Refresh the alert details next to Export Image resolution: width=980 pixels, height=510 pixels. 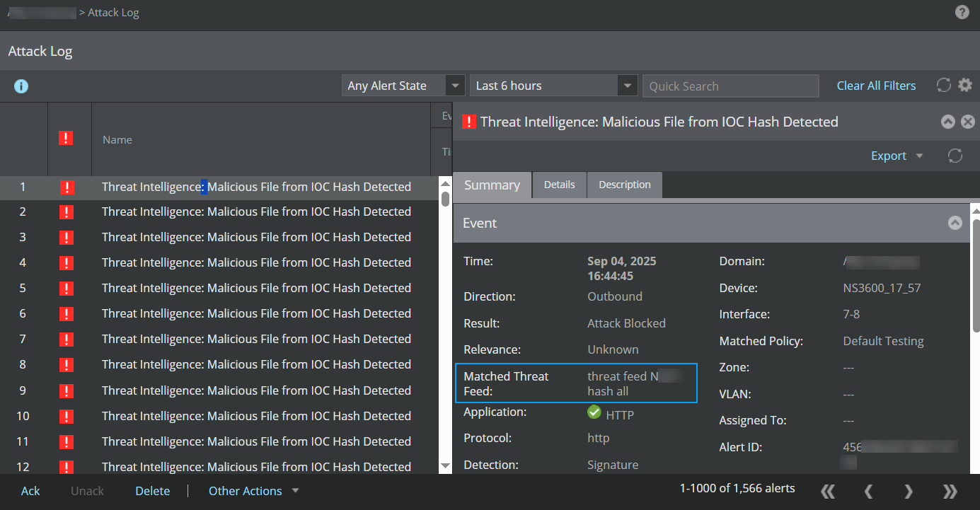coord(955,156)
